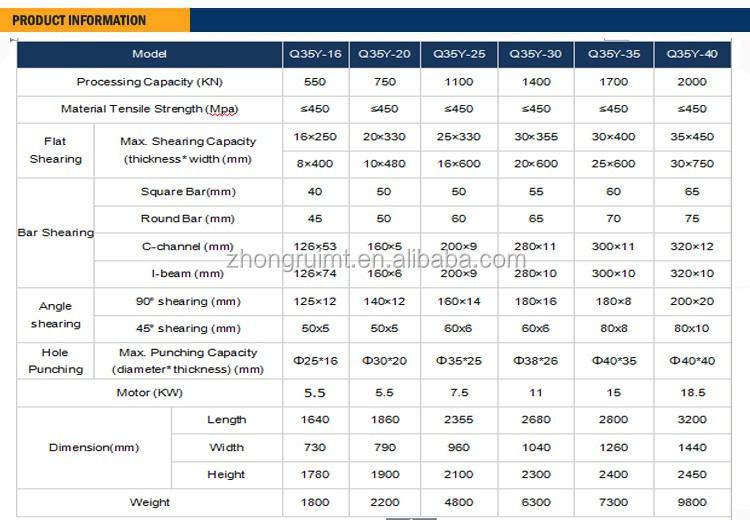750x520 pixels.
Task: Click the Hole Punching category cell
Action: [x=56, y=361]
